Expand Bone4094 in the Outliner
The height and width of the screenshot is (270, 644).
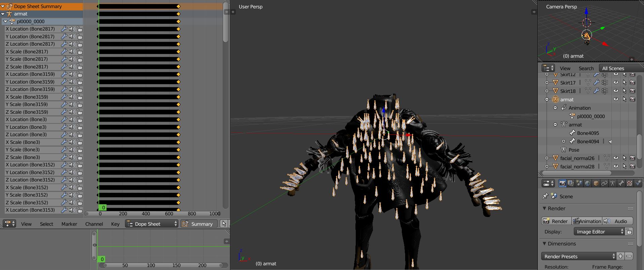pos(563,141)
